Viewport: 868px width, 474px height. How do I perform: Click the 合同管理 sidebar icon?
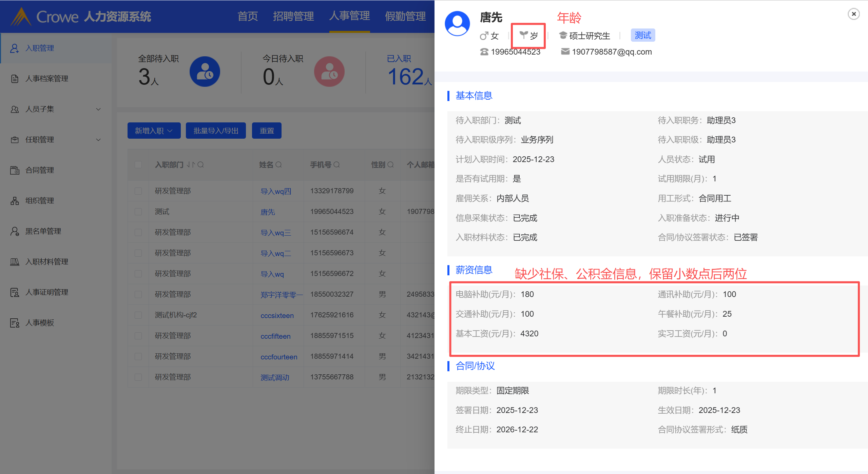14,170
